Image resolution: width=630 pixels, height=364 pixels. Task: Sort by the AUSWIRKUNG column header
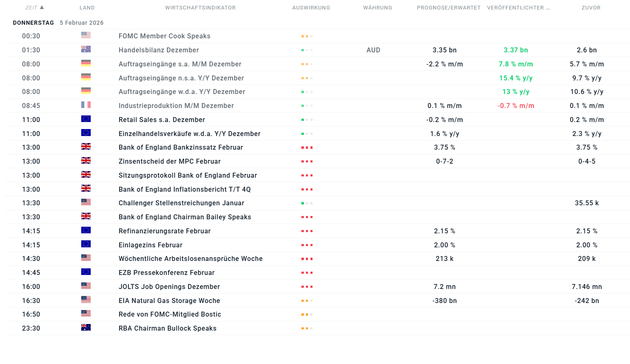pyautogui.click(x=311, y=8)
